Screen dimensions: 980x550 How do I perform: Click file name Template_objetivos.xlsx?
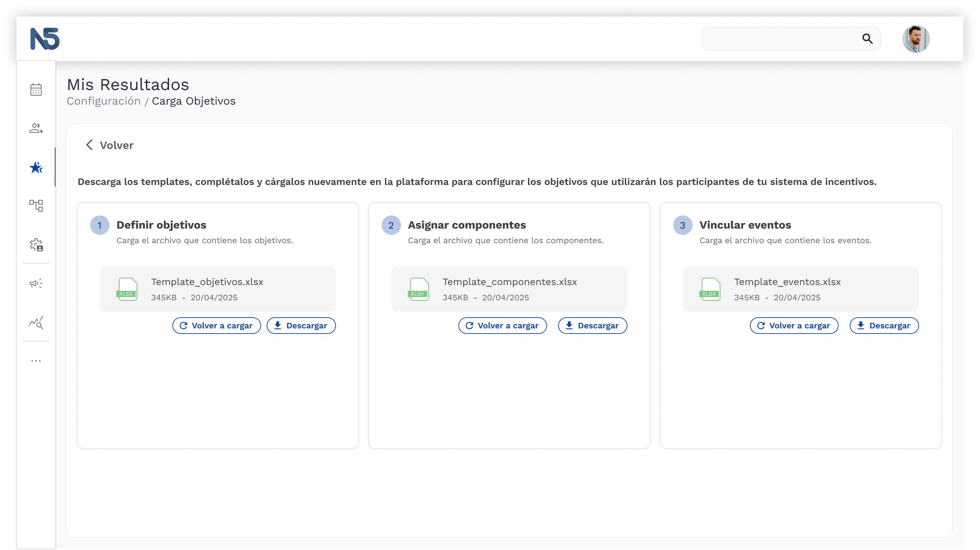(x=207, y=282)
